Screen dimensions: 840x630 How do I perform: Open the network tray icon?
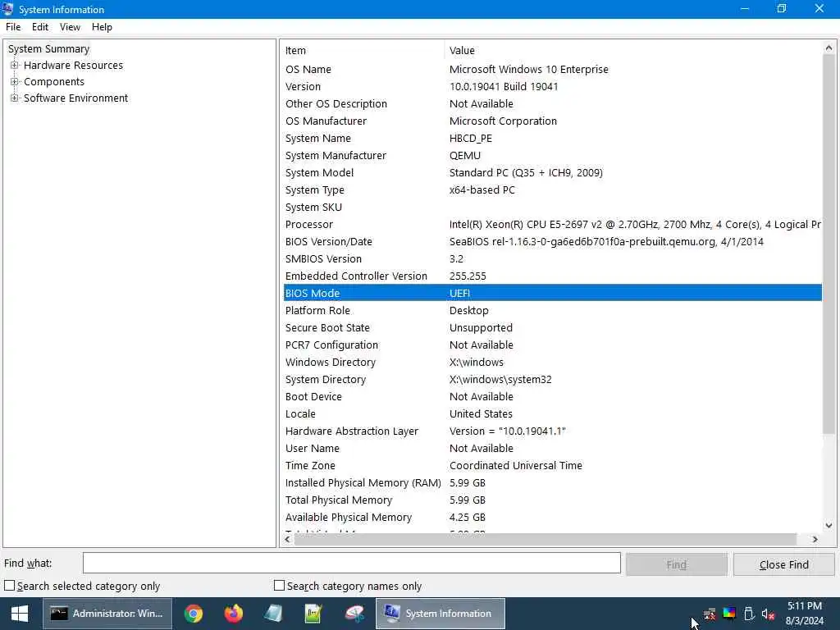[x=710, y=614]
